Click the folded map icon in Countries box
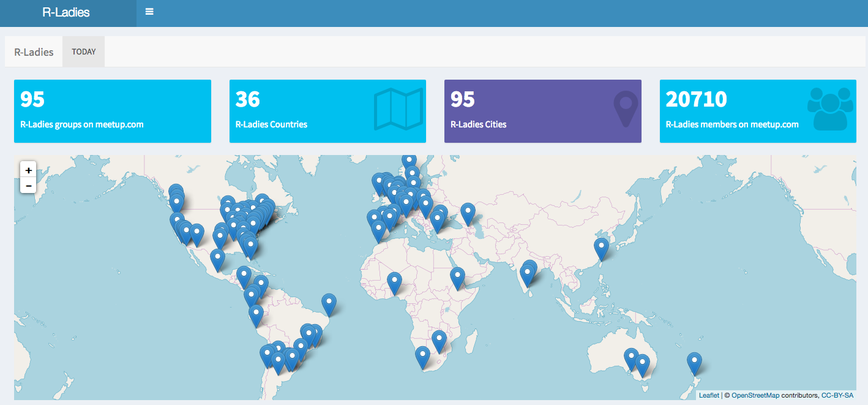868x405 pixels. click(398, 110)
